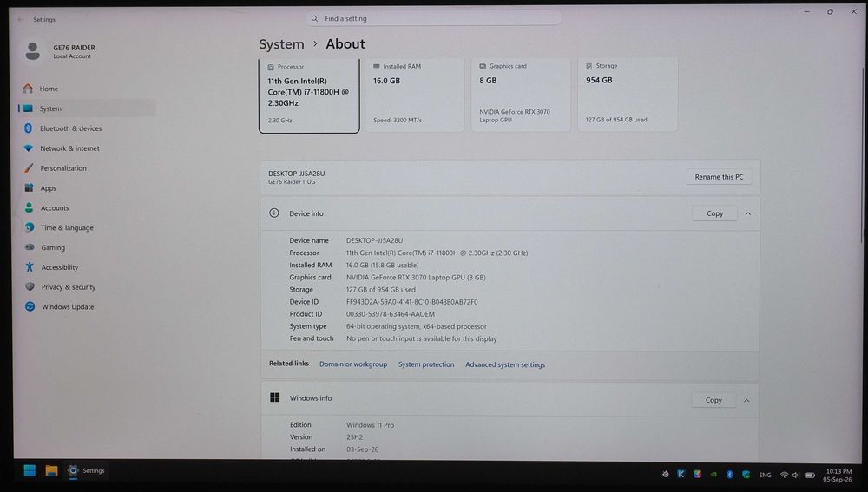This screenshot has width=868, height=492.
Task: Click the Windows info logo icon
Action: tap(274, 397)
